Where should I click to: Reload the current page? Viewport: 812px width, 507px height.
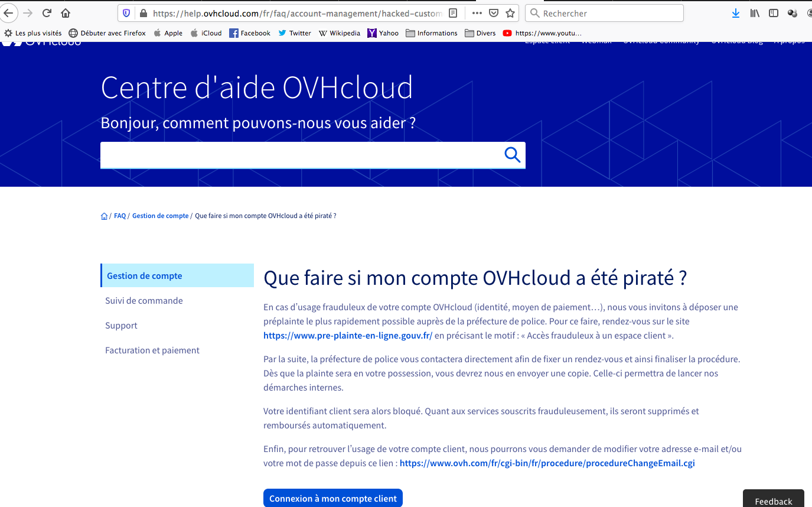coord(47,13)
